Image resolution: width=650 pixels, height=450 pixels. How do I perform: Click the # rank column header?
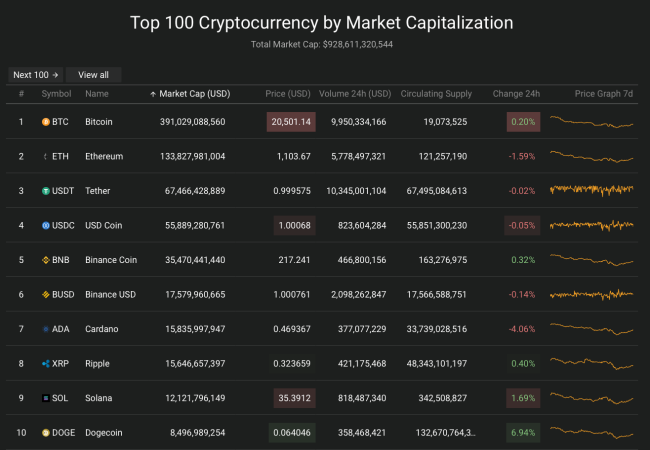point(21,94)
